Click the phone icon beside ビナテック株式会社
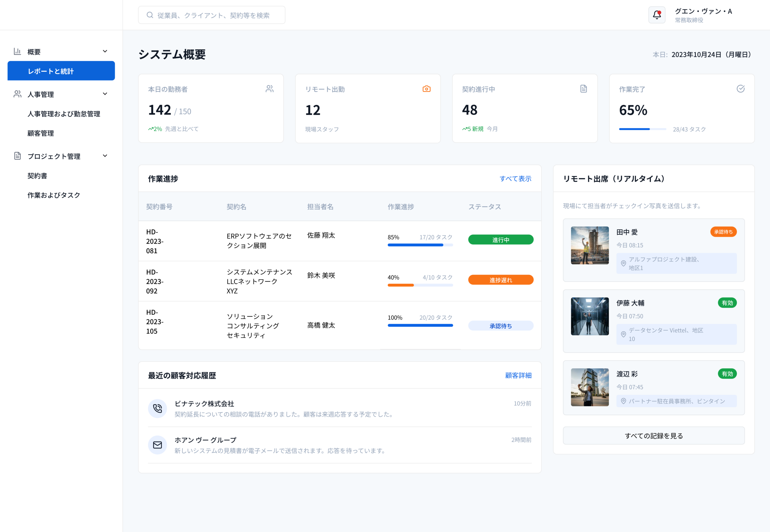Screen dimensions: 770x532 pos(157,408)
